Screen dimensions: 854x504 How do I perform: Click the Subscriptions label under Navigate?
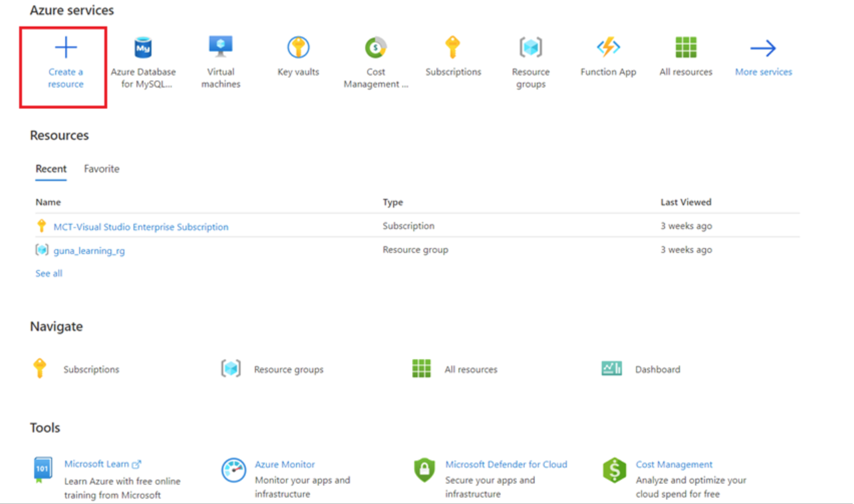click(x=92, y=369)
